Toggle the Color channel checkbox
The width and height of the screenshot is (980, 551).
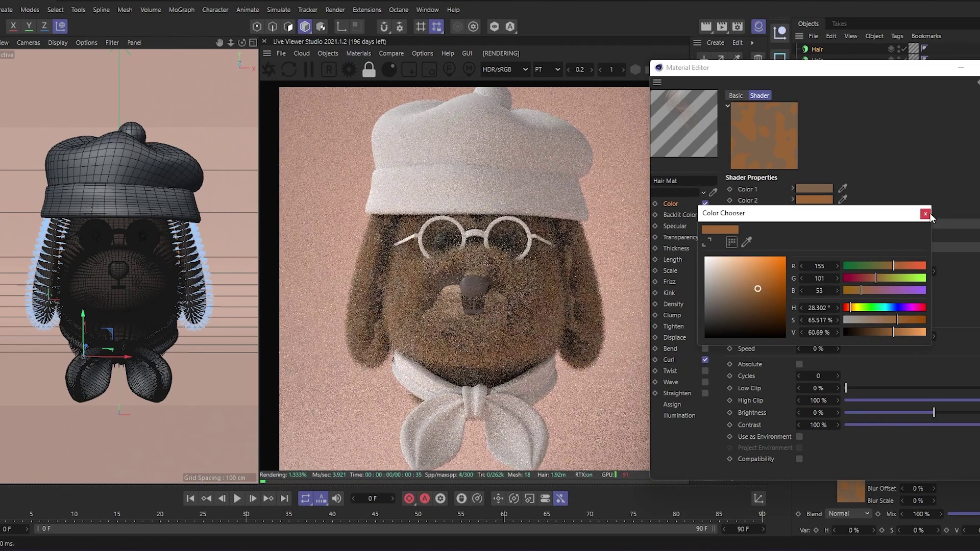pyautogui.click(x=705, y=203)
